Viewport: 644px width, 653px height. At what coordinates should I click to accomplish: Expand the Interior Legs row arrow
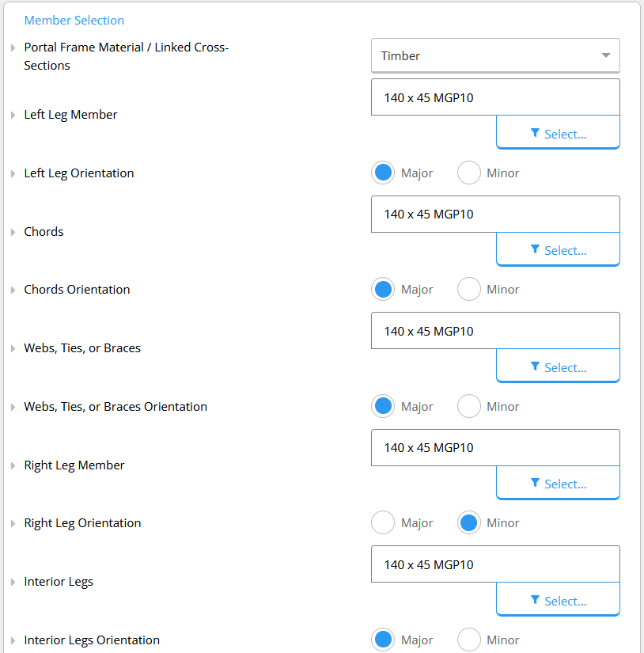pos(13,582)
